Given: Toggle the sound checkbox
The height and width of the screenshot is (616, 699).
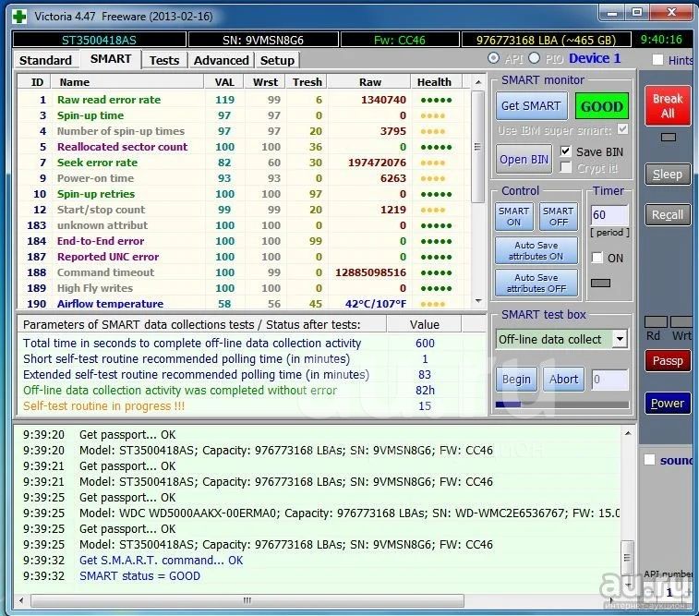Looking at the screenshot, I should [649, 460].
